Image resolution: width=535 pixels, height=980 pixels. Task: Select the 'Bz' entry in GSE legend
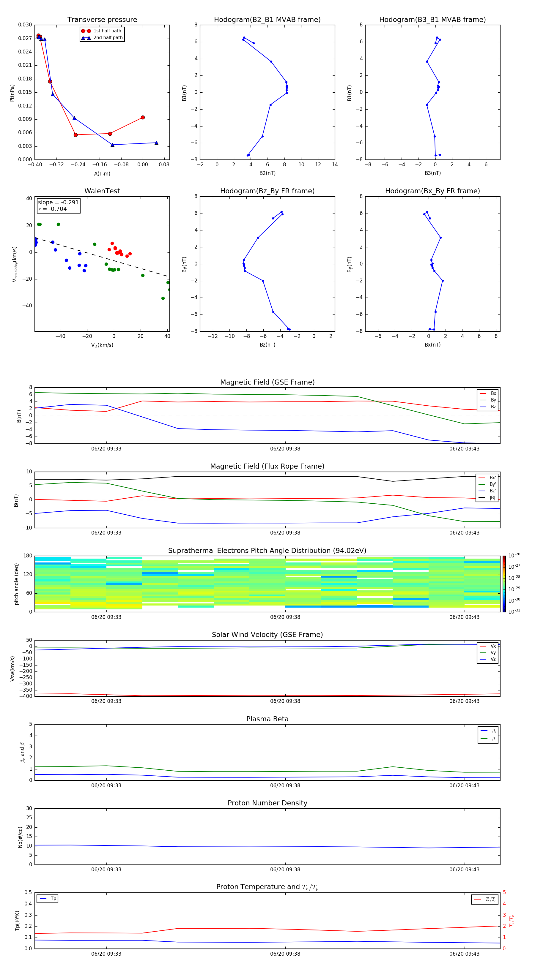pyautogui.click(x=488, y=407)
